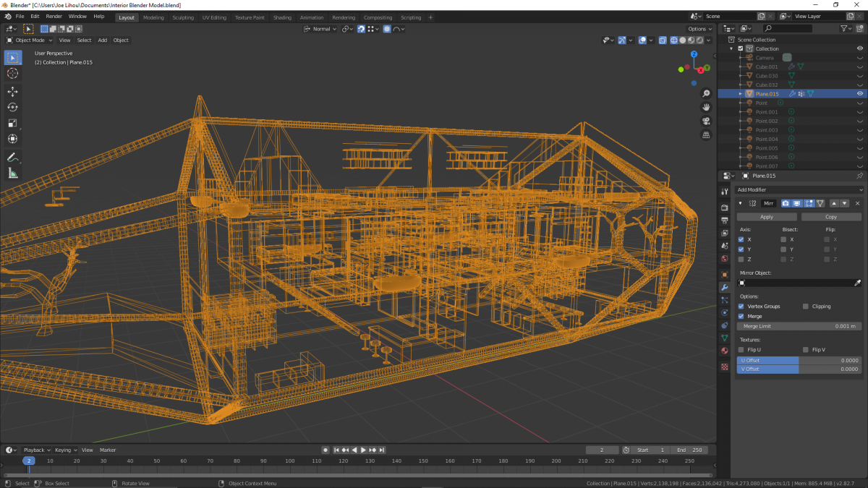Adjust the U Offset slider
Screen dimensions: 868x488
pyautogui.click(x=799, y=360)
